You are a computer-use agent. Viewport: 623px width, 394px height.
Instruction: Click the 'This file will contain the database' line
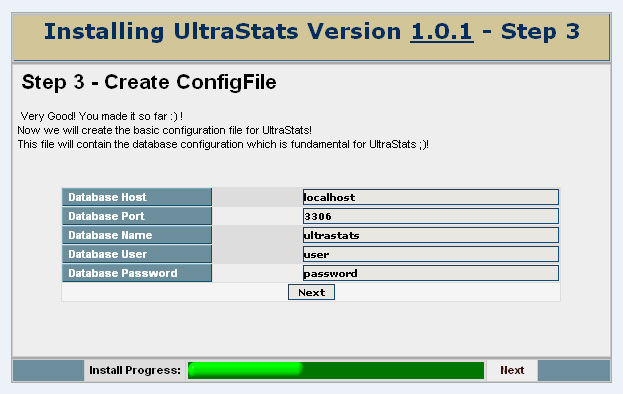223,144
